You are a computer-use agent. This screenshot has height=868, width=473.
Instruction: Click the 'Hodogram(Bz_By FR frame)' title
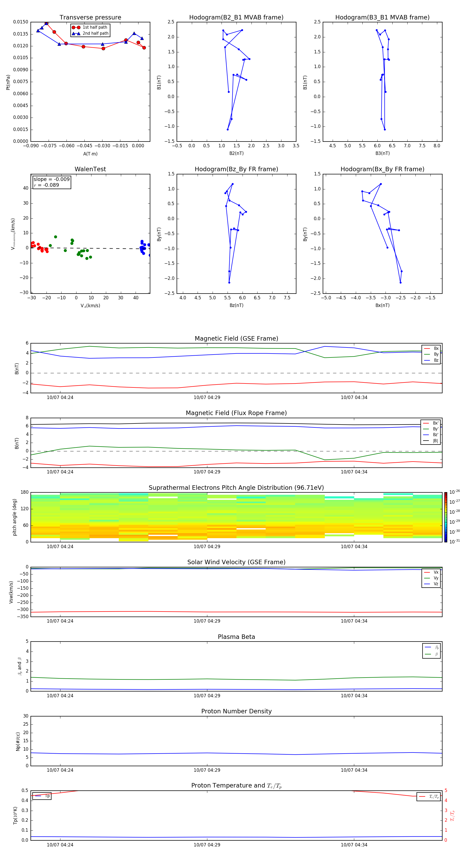click(236, 169)
